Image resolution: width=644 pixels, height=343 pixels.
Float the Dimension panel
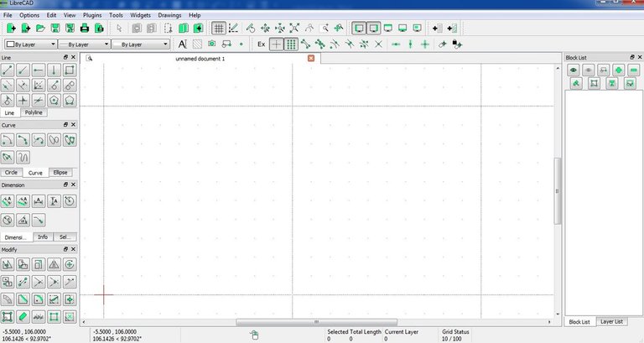(x=65, y=184)
